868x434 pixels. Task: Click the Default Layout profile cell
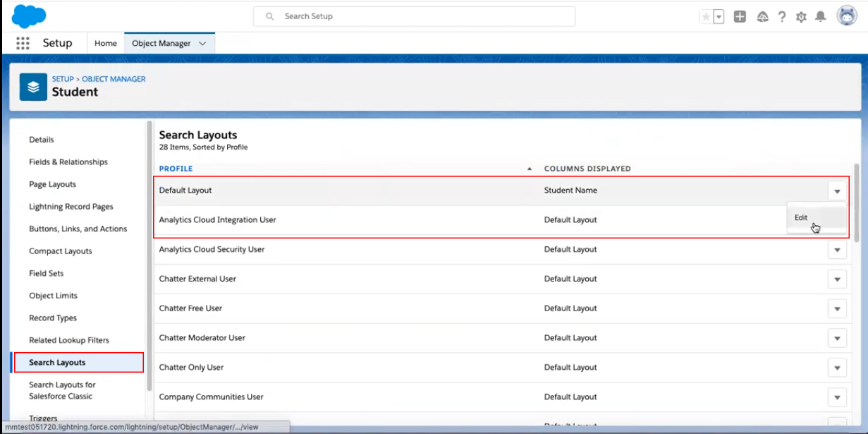pos(185,191)
